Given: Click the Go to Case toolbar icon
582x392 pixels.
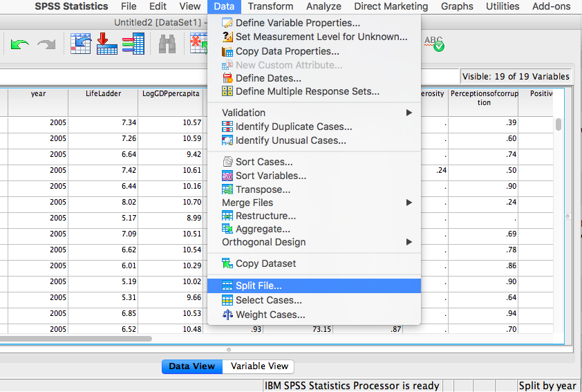Looking at the screenshot, I should pyautogui.click(x=81, y=44).
